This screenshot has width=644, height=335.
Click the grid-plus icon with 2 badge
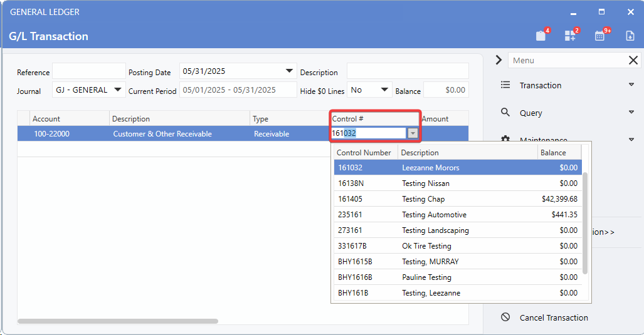(570, 36)
